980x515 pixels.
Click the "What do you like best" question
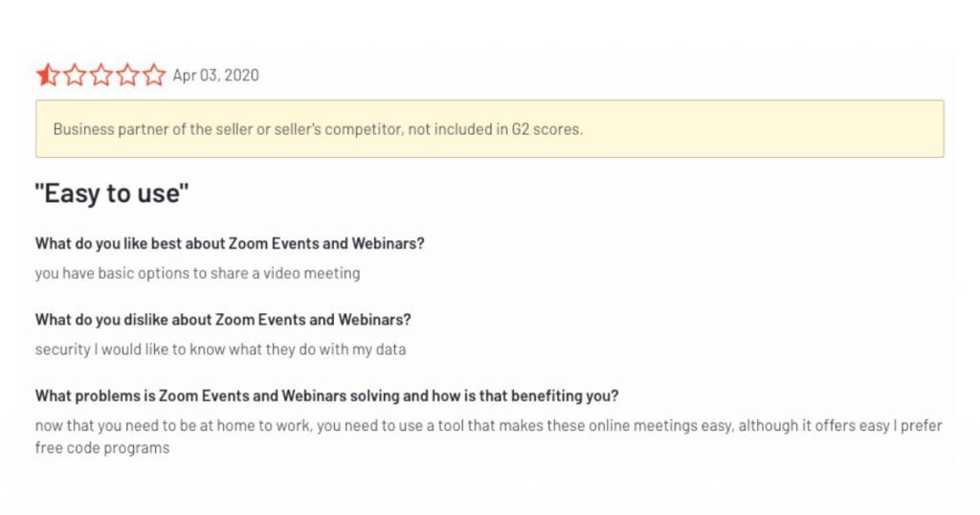click(x=230, y=243)
